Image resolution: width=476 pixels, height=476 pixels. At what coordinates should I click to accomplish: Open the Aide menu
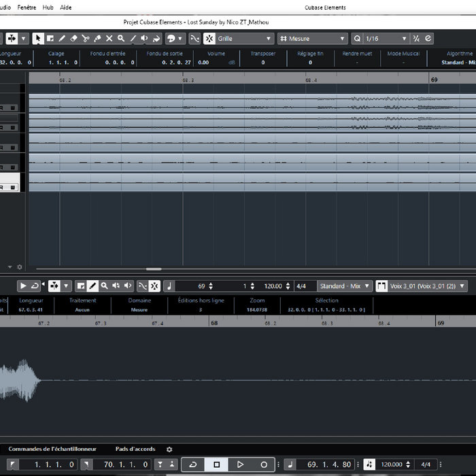coord(65,7)
